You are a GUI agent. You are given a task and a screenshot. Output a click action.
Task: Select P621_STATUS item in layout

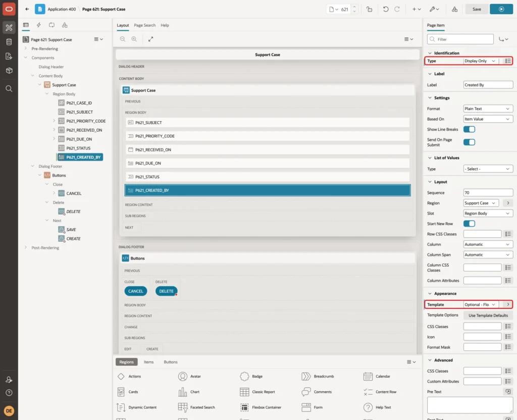coord(268,177)
